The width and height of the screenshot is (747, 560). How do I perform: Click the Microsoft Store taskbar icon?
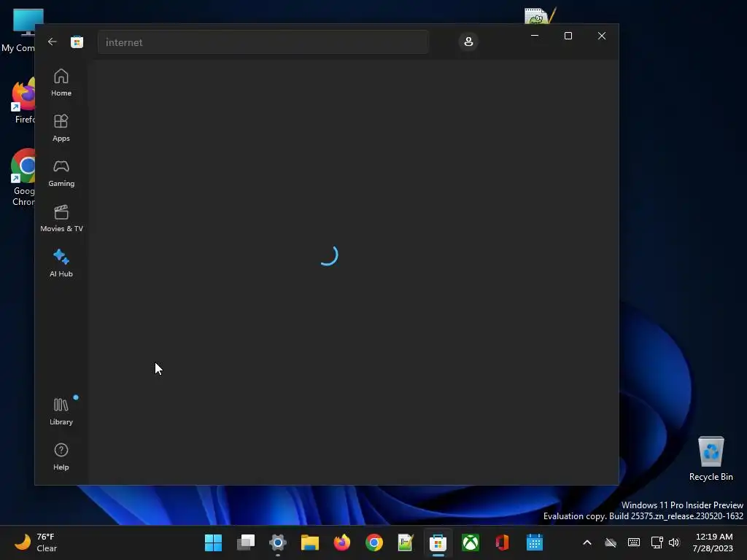coord(438,542)
